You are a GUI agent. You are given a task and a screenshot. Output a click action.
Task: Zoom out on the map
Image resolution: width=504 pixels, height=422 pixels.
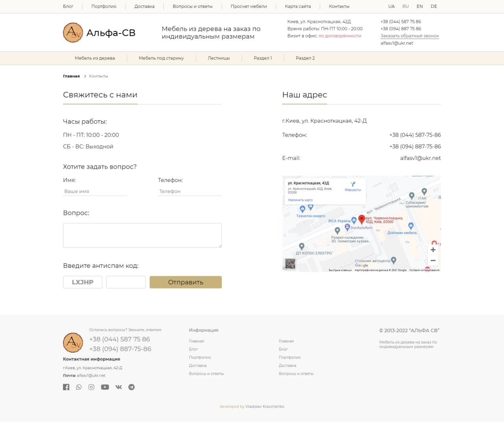point(433,260)
